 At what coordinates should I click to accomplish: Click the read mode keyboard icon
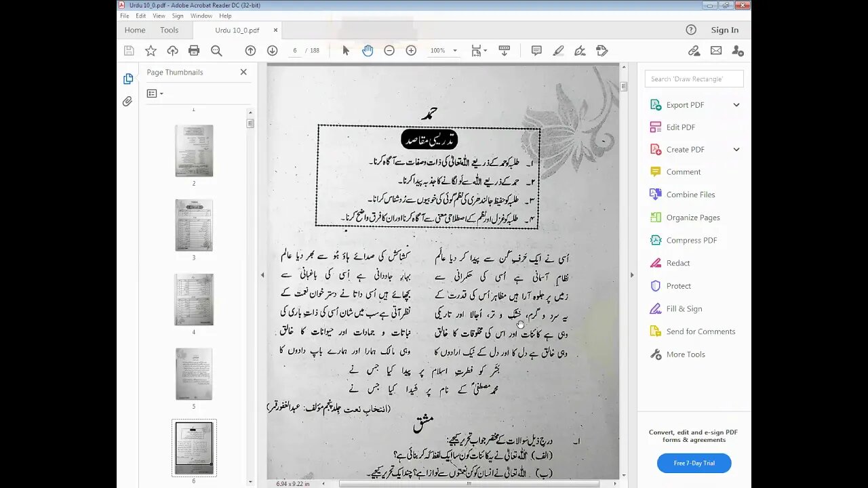(x=504, y=51)
